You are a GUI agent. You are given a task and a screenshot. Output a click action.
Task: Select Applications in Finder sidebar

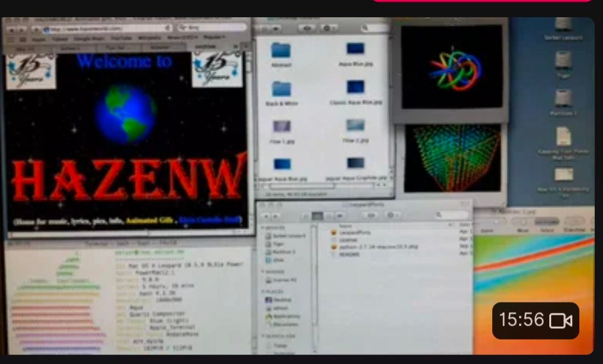(285, 316)
